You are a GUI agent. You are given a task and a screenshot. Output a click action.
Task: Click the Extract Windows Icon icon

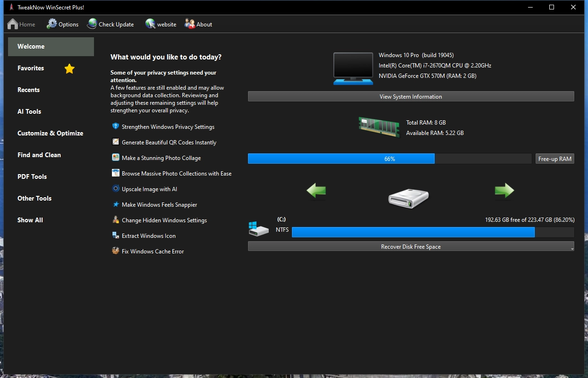[116, 235]
